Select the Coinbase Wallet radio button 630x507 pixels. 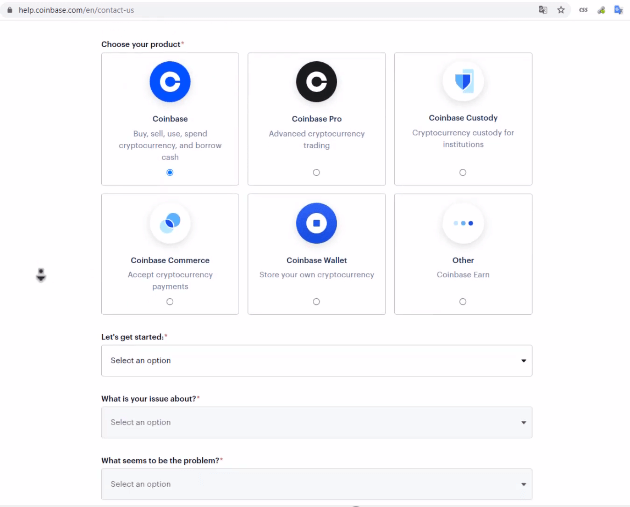click(x=317, y=301)
